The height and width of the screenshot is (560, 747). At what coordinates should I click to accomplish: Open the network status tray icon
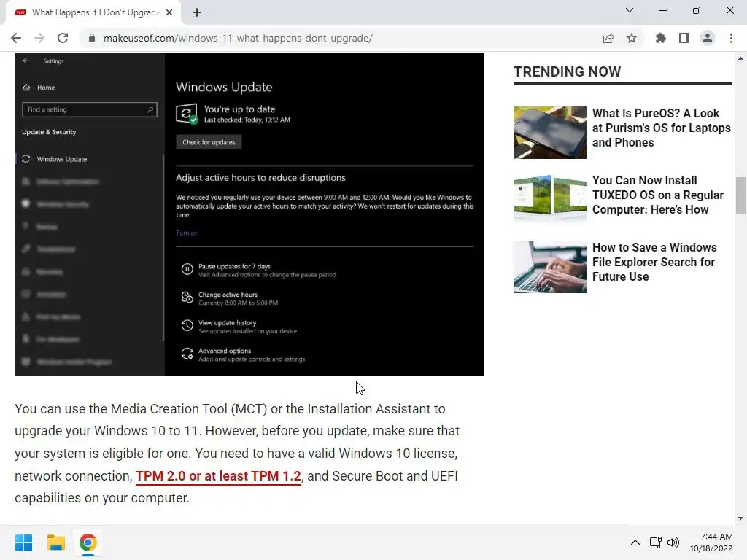pyautogui.click(x=655, y=542)
